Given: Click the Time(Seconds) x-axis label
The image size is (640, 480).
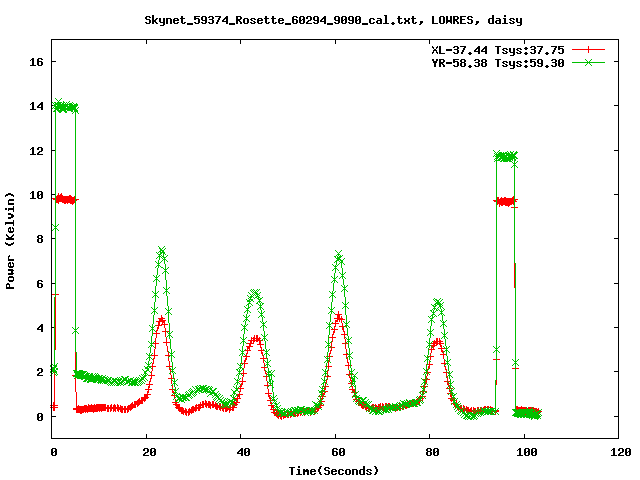Looking at the screenshot, I should [x=334, y=471].
